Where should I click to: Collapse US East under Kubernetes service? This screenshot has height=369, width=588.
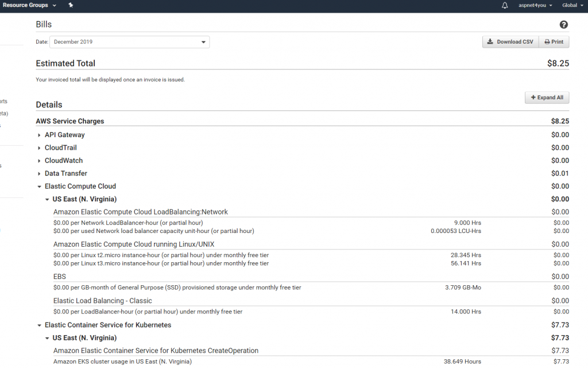point(47,338)
